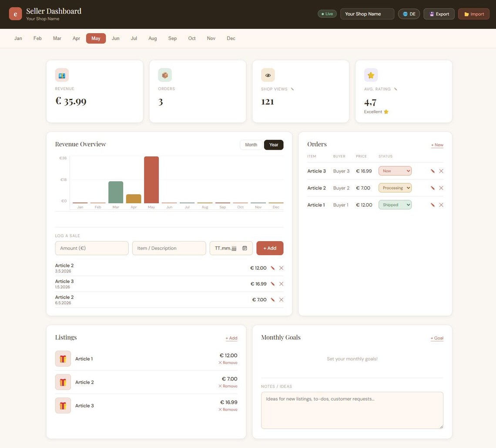
Task: Add a monthly goal via + Goal
Action: [x=437, y=338]
